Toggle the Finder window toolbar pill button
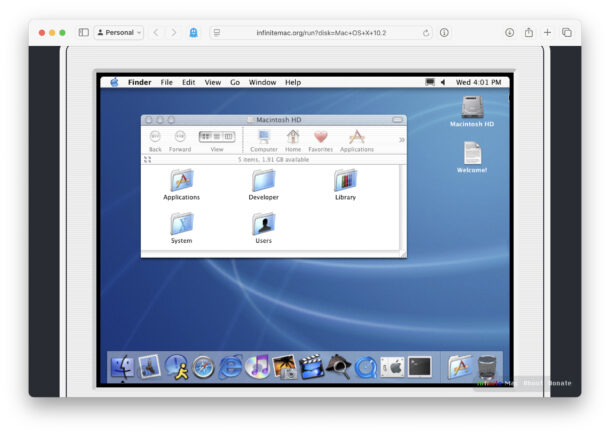The height and width of the screenshot is (435, 610). coord(398,119)
